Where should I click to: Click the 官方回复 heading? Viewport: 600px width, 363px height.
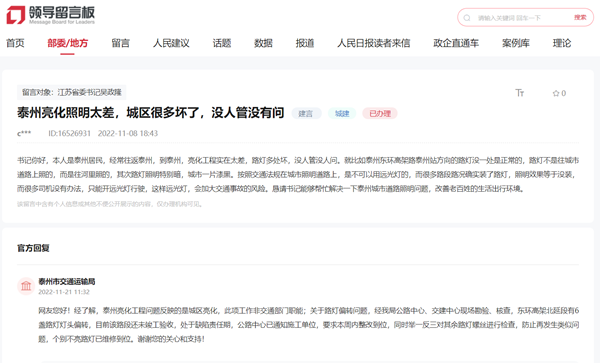[x=33, y=248]
